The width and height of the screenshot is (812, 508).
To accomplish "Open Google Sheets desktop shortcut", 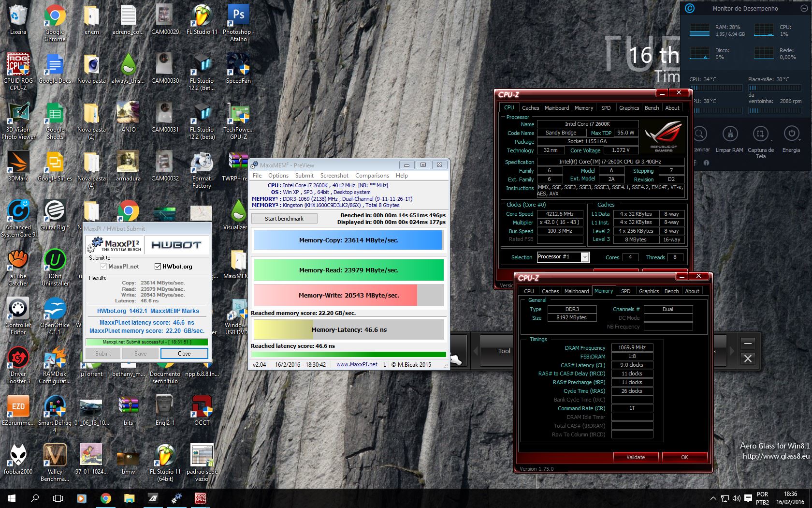I will pyautogui.click(x=55, y=120).
